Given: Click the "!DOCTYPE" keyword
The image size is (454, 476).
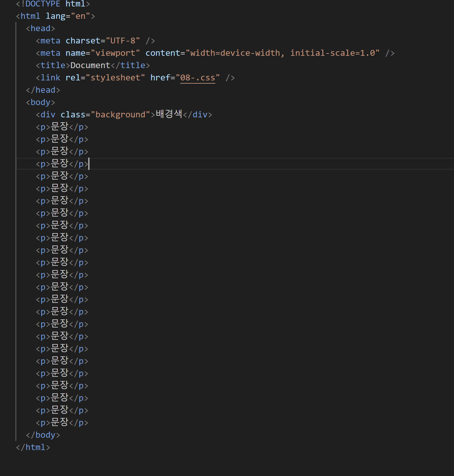Looking at the screenshot, I should 41,4.
